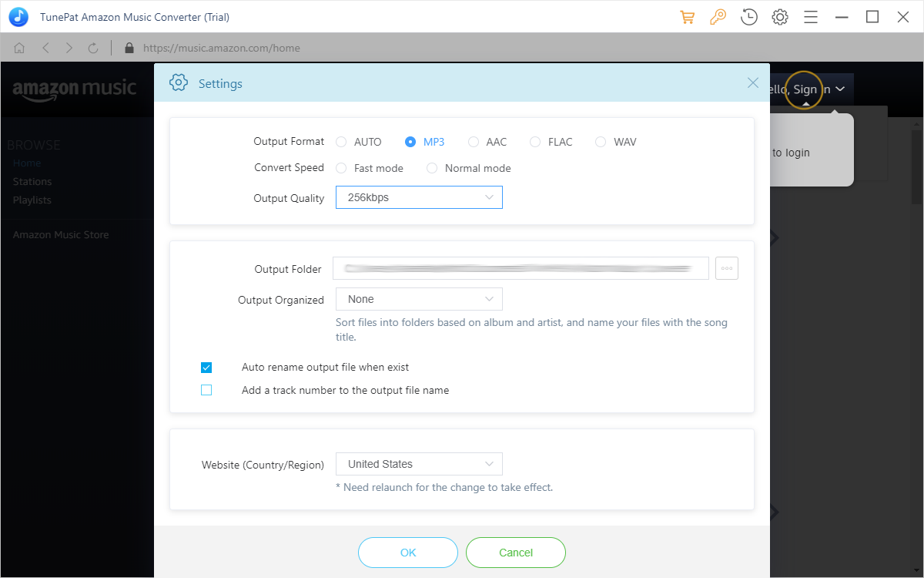Click the Settings gear icon in dialog header
Image resolution: width=924 pixels, height=578 pixels.
coord(179,82)
